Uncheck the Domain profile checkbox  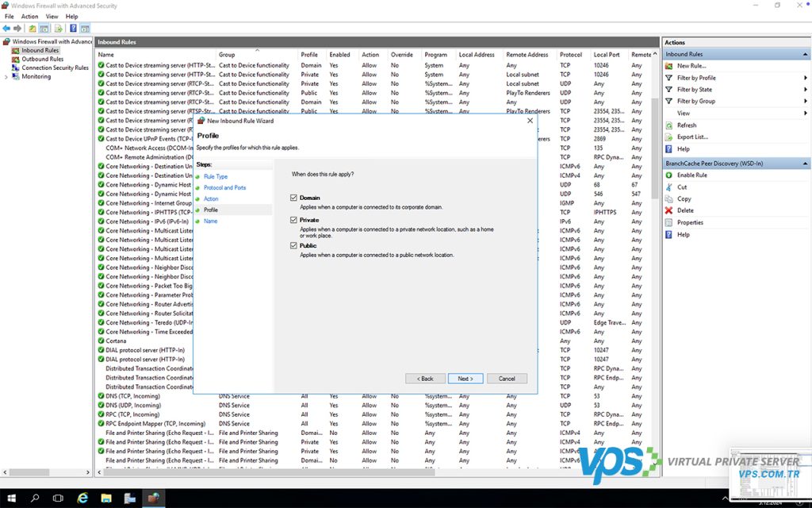point(293,198)
